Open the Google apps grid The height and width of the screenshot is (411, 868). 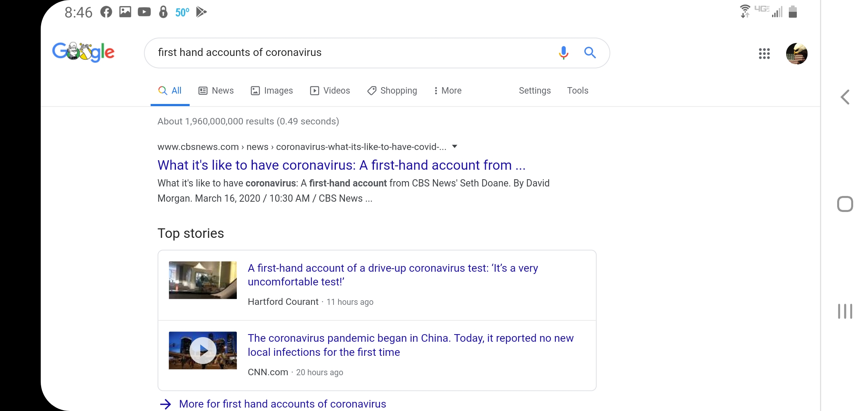764,54
